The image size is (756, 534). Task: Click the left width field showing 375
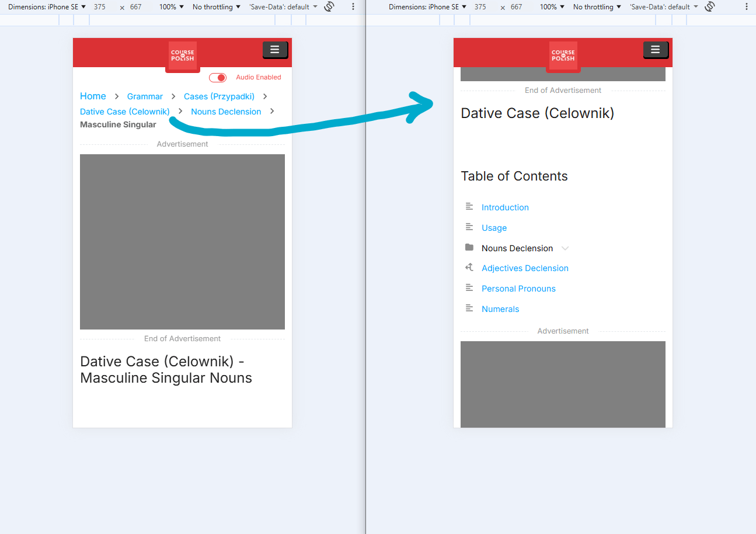tap(100, 7)
